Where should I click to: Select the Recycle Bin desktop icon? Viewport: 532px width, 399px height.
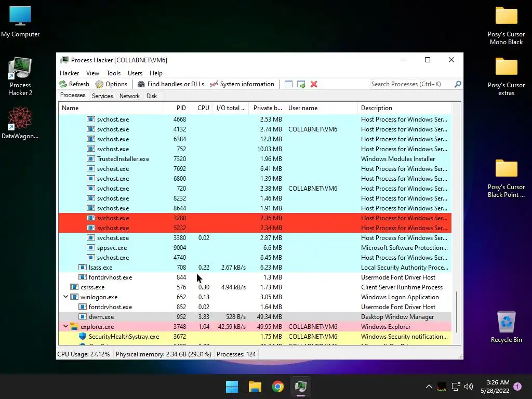[x=506, y=327]
